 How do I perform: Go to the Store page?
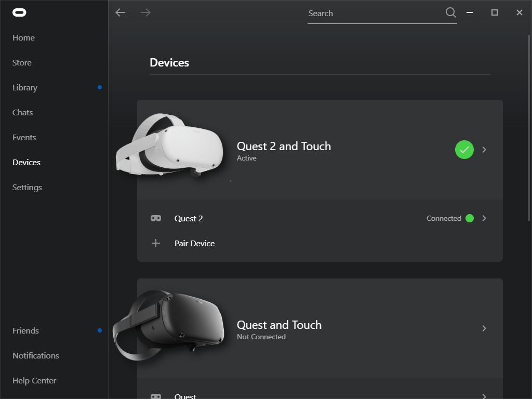(x=22, y=62)
